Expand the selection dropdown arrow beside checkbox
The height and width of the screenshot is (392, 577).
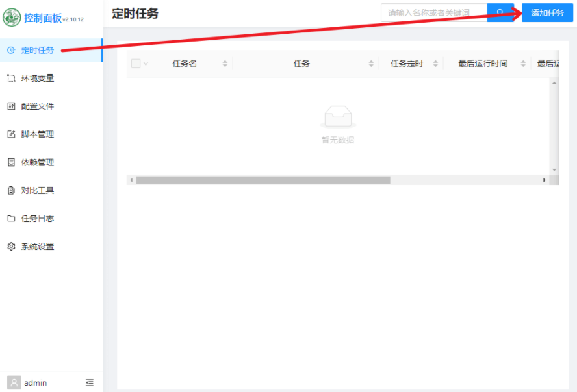[146, 64]
